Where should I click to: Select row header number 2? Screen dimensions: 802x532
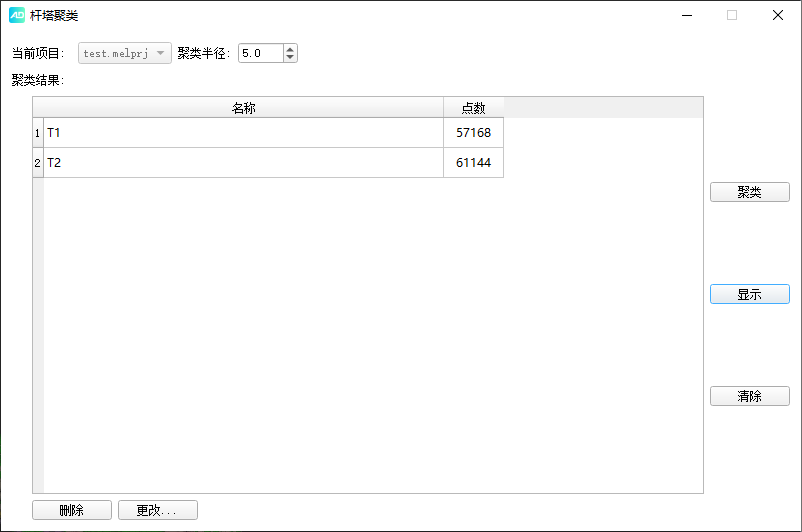38,163
